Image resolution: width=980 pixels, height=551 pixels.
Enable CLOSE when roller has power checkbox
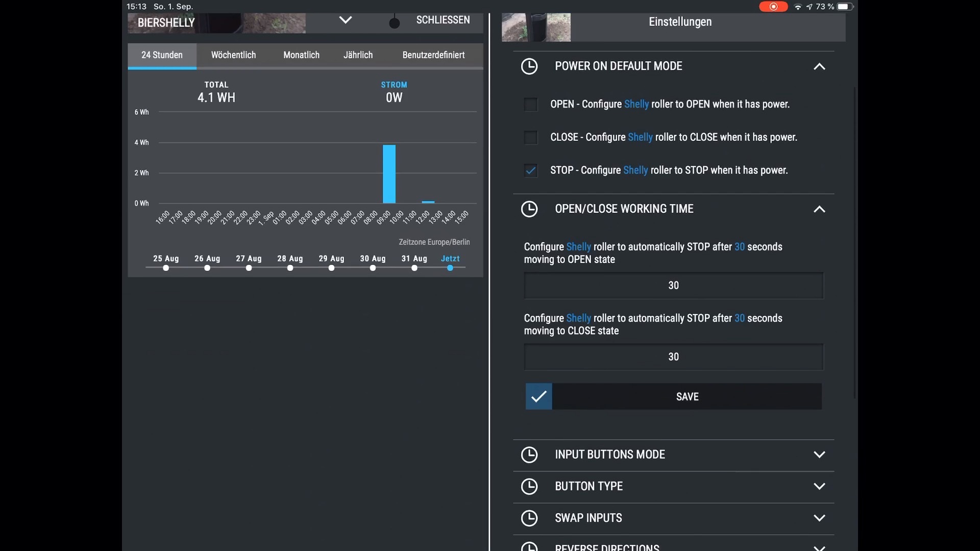tap(531, 137)
